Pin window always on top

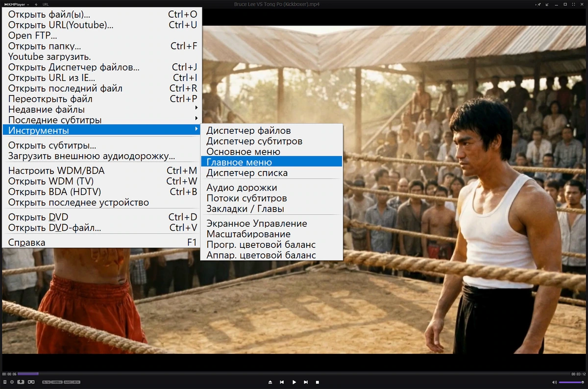[539, 4]
